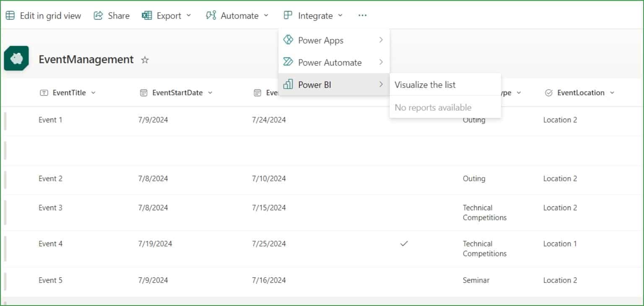Click the 7/15/2024 end date cell
Viewport: 644px width, 306px height.
(269, 208)
